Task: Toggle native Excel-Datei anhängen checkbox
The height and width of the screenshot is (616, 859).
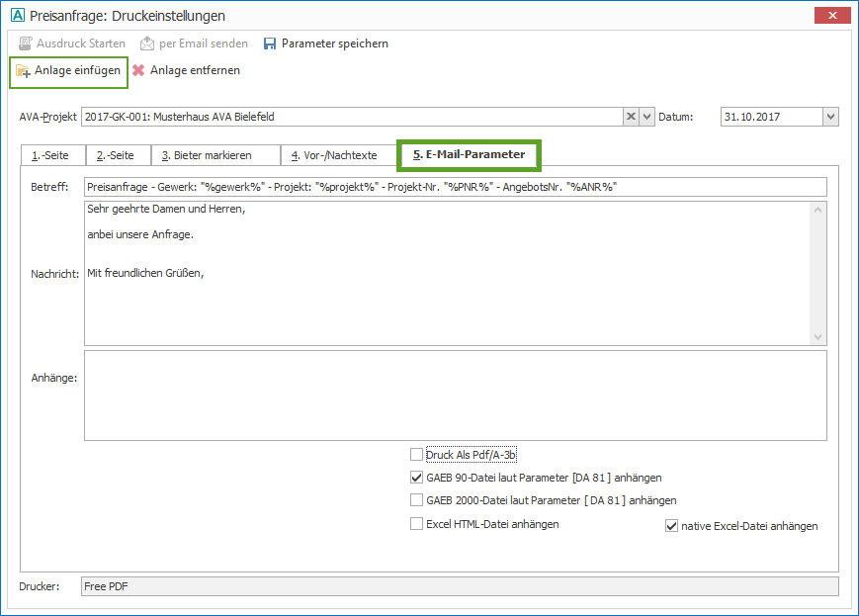Action: pyautogui.click(x=672, y=526)
